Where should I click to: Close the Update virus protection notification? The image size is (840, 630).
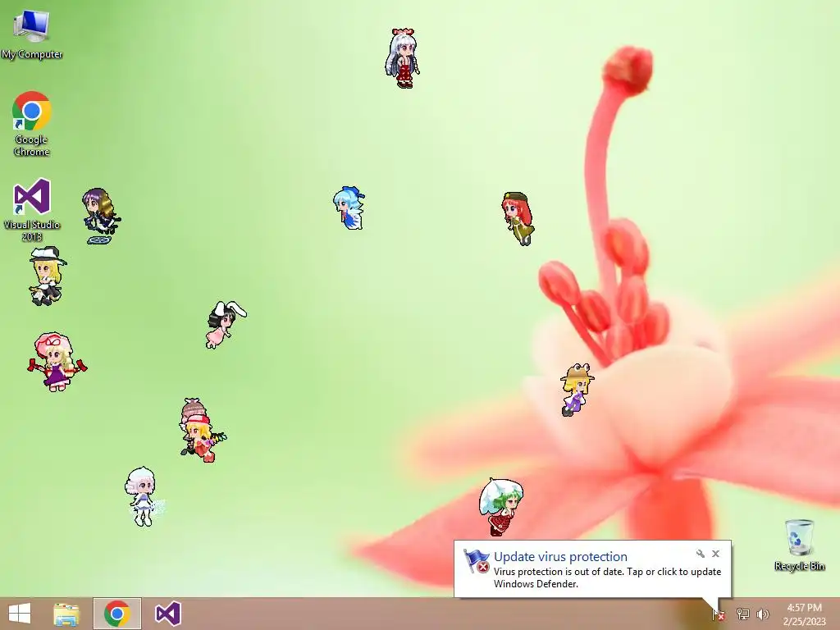pos(715,554)
